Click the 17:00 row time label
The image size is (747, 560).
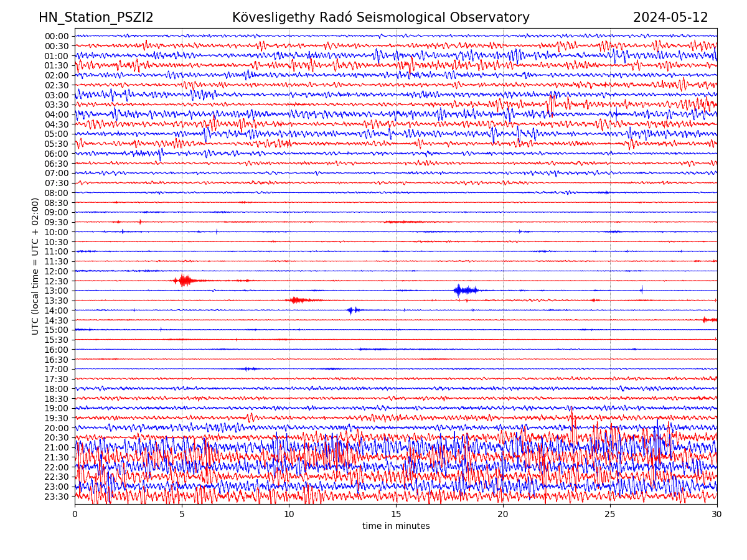57,369
